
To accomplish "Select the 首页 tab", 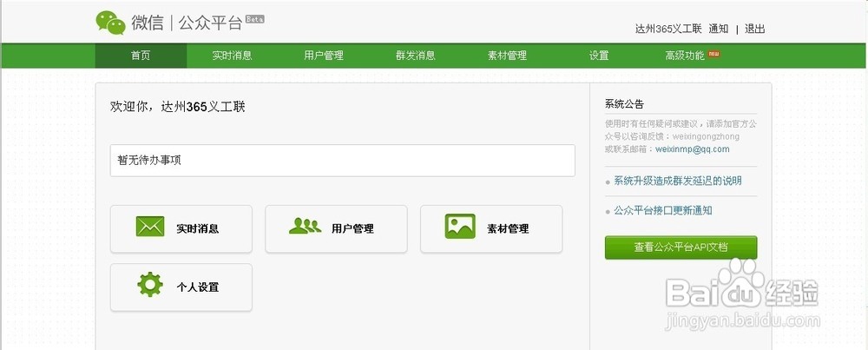I will point(141,56).
